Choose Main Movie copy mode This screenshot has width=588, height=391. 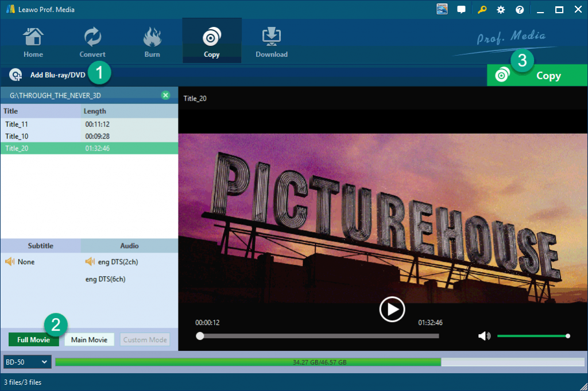click(89, 340)
